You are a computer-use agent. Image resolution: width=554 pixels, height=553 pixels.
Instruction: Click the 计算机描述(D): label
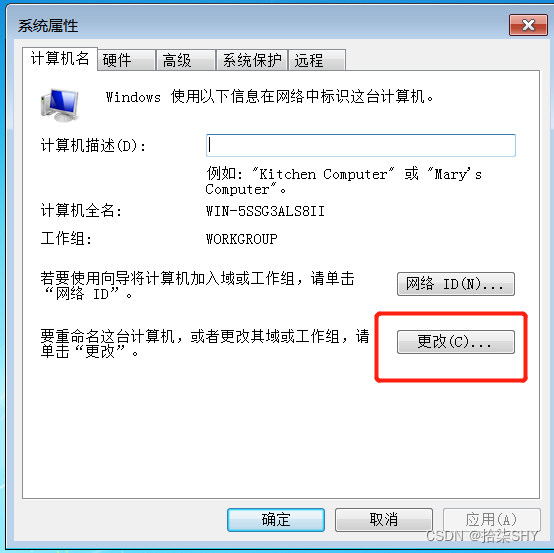point(93,145)
